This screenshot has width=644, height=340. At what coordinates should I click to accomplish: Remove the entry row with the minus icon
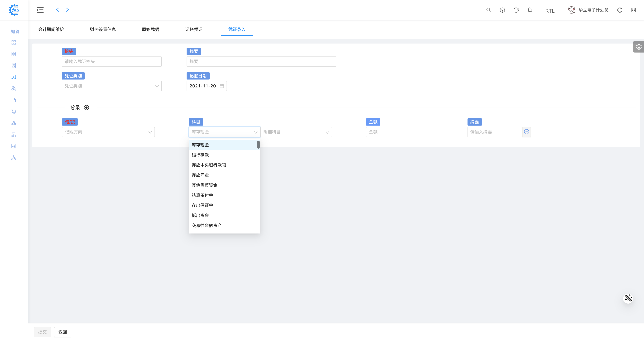coord(527,132)
